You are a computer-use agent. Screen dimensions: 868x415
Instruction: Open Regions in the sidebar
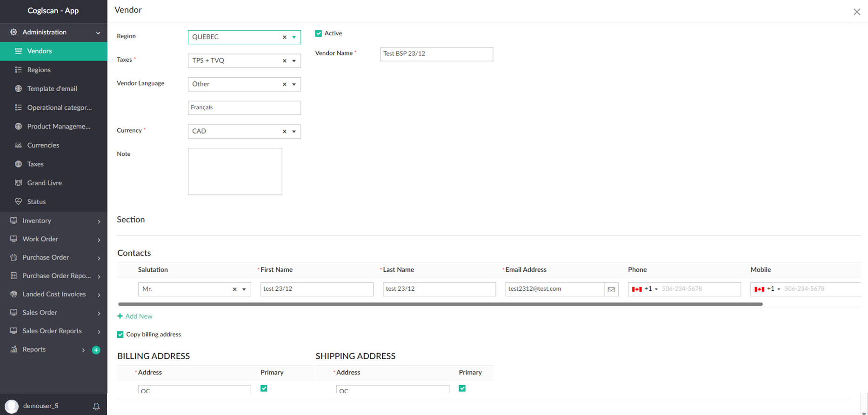[39, 70]
